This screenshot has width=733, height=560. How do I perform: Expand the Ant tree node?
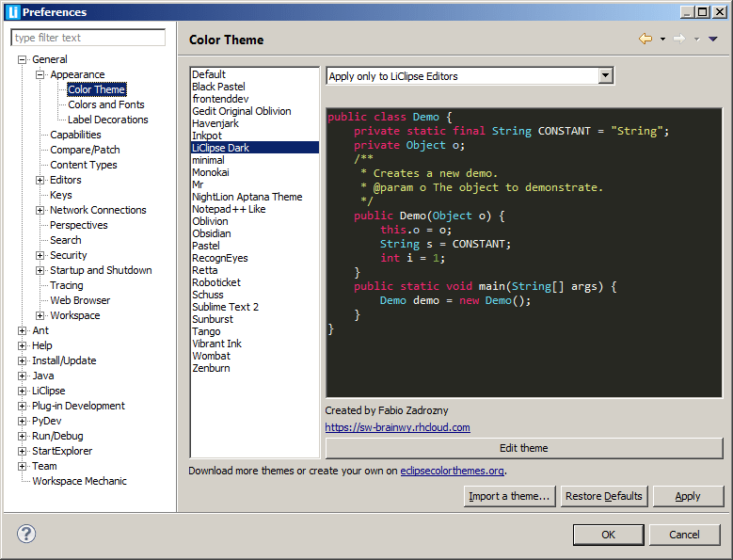tap(22, 331)
